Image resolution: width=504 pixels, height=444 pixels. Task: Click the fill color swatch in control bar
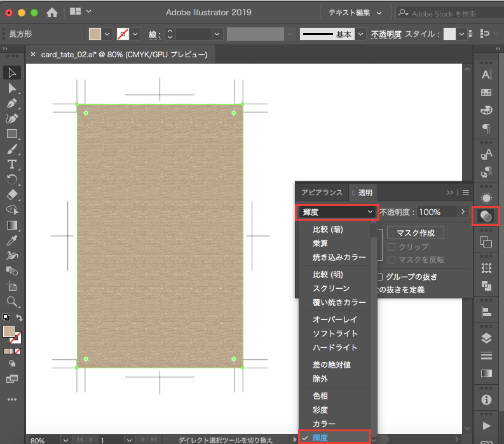pos(95,34)
